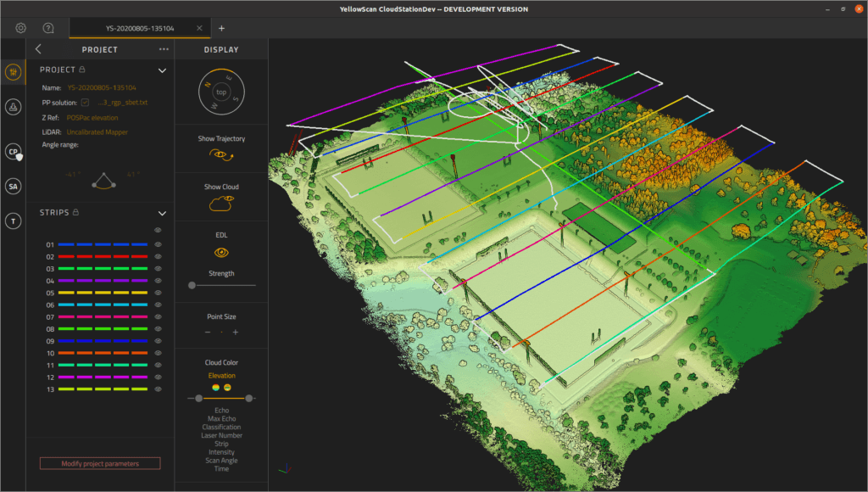Screen dimensions: 868x492
Task: Click the XYZ axis gizmo in viewport
Action: point(285,469)
